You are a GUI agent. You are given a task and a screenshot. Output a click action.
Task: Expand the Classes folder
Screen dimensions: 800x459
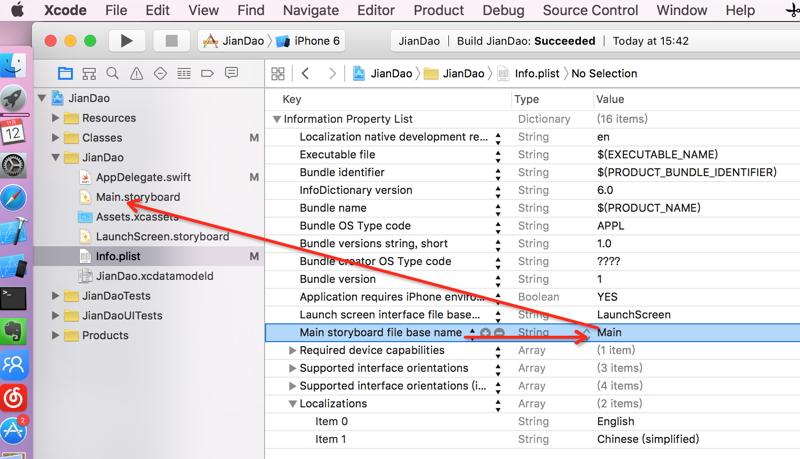pos(55,138)
